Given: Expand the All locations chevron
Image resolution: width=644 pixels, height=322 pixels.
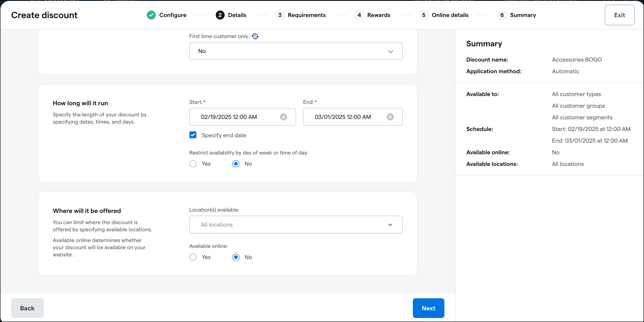Looking at the screenshot, I should [x=391, y=224].
